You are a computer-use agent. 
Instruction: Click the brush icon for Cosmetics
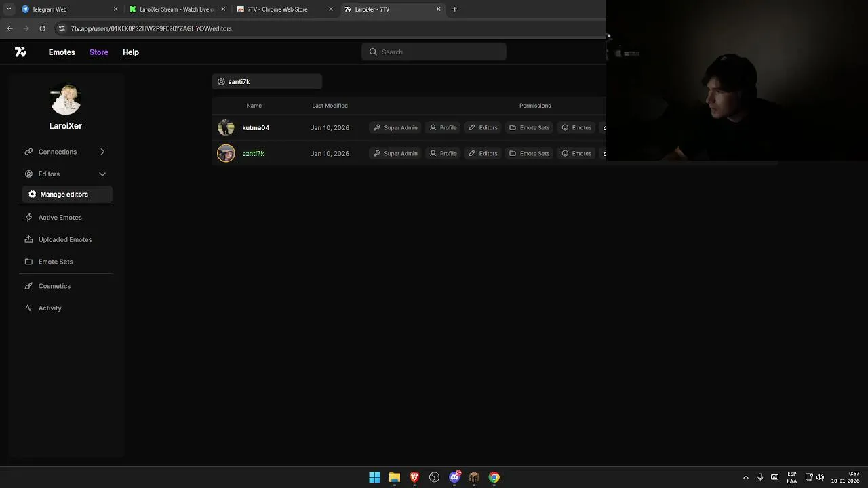(28, 286)
